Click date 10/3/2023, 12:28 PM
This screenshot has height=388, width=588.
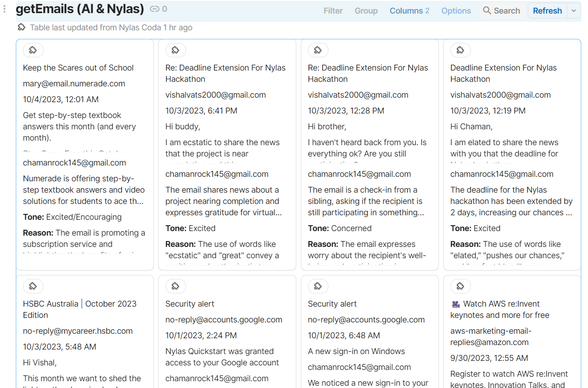[346, 111]
